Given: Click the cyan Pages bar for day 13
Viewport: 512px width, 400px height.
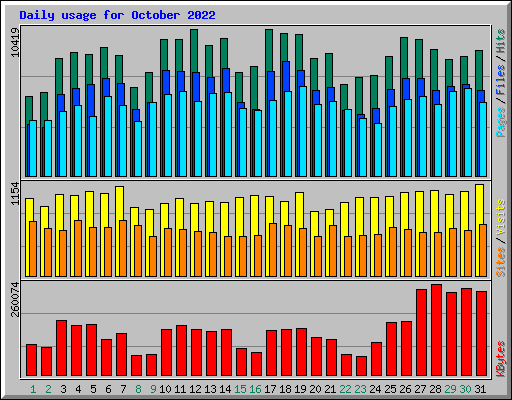Looking at the screenshot, I should (x=213, y=135).
